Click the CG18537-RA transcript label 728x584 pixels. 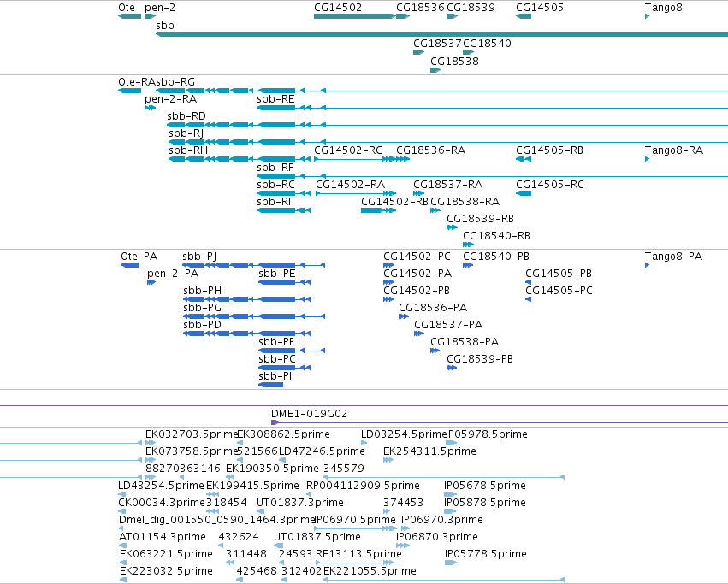coord(447,185)
